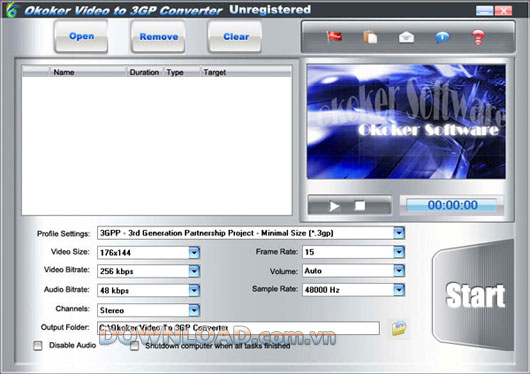This screenshot has width=530, height=374.
Task: Minimize the converter window
Action: click(x=484, y=10)
